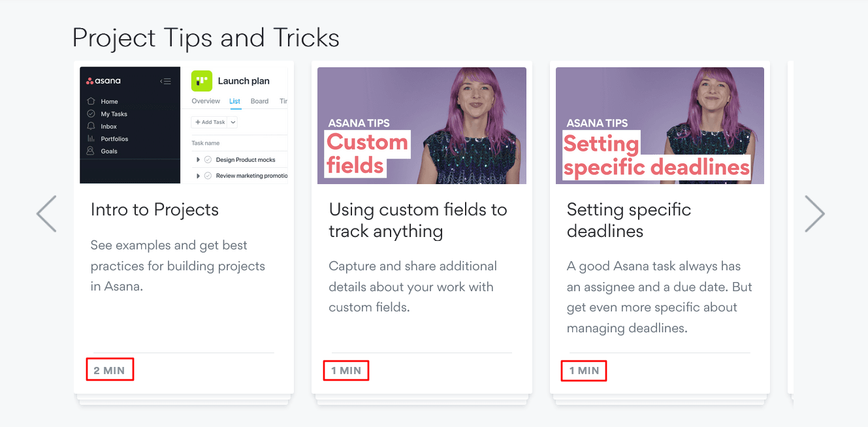Switch to the Board tab
Viewport: 868px width, 427px height.
[259, 101]
